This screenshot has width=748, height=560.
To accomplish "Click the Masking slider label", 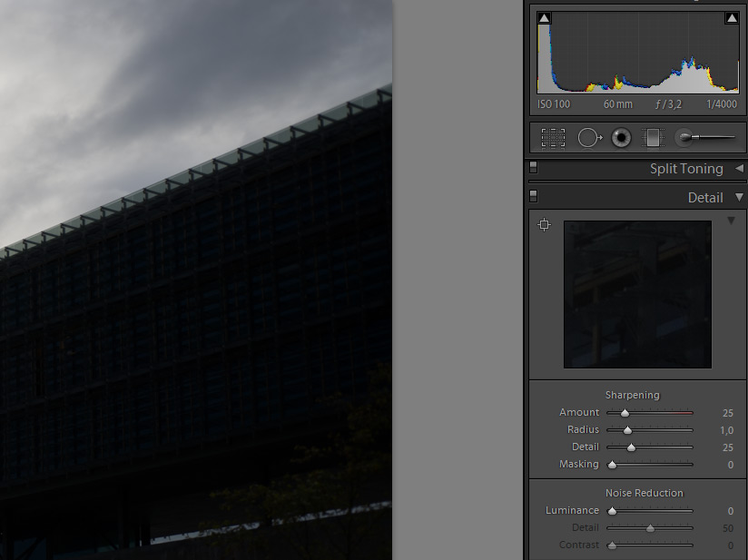I will 578,464.
